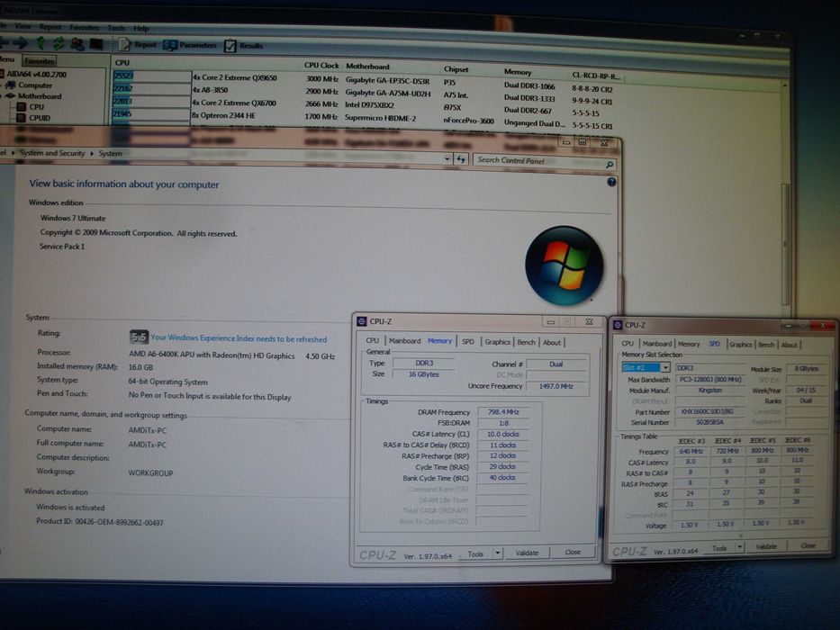Click the users icon in AIDA64 toolbar
The width and height of the screenshot is (840, 630).
pyautogui.click(x=77, y=44)
